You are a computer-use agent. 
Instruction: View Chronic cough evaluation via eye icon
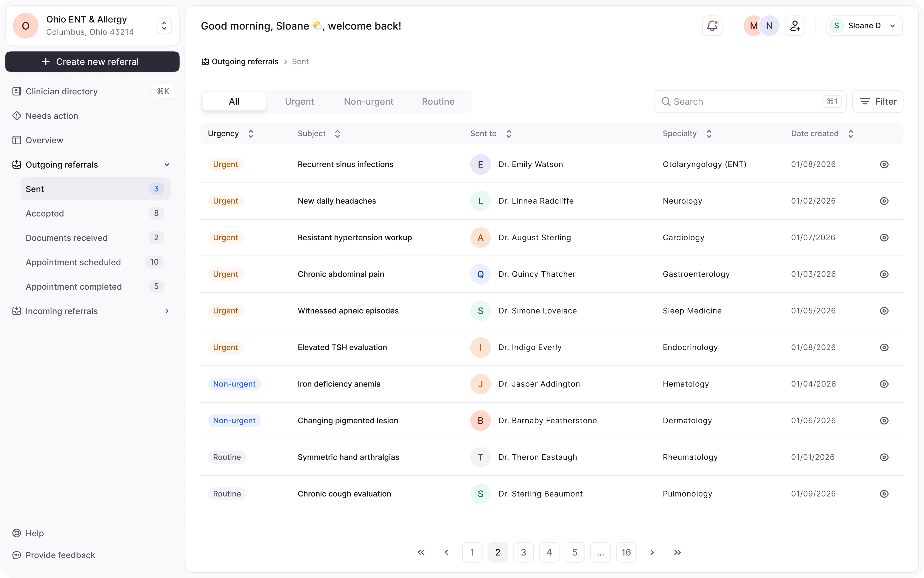(884, 493)
